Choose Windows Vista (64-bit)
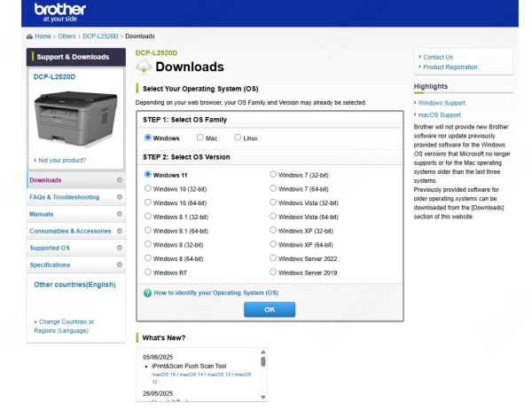 pyautogui.click(x=273, y=217)
